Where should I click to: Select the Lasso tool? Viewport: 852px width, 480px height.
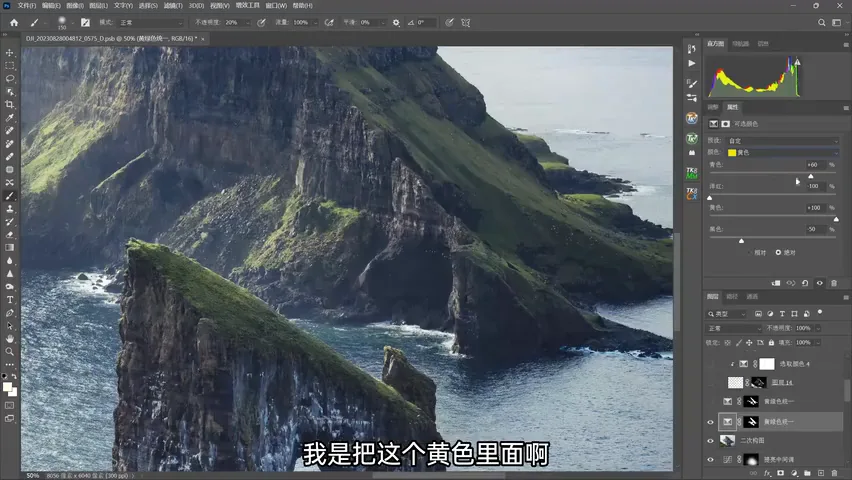pyautogui.click(x=10, y=79)
